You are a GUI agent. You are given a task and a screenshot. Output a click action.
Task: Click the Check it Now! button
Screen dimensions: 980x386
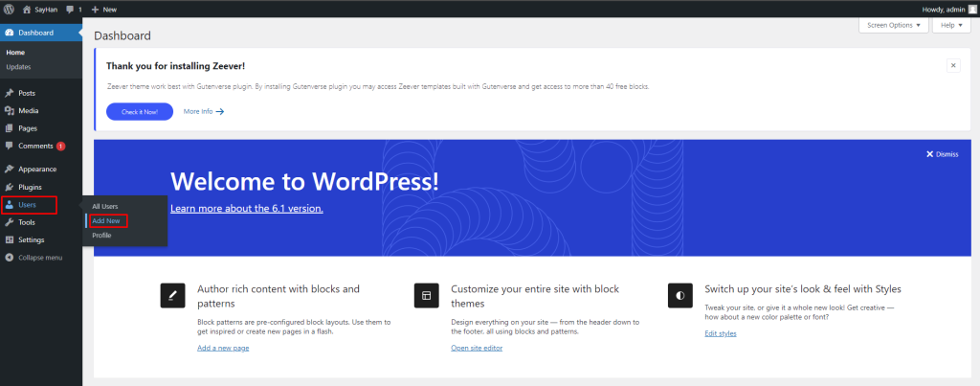pyautogui.click(x=140, y=111)
